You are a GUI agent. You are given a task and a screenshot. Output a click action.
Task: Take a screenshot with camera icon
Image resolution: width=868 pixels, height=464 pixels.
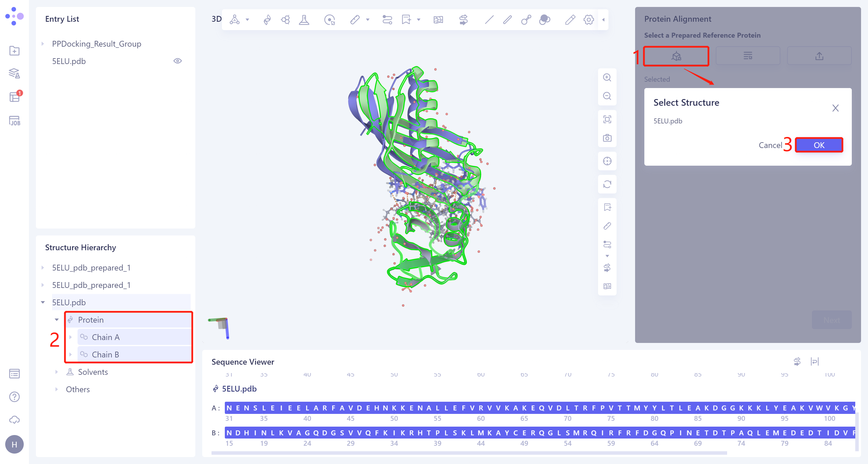coord(607,138)
